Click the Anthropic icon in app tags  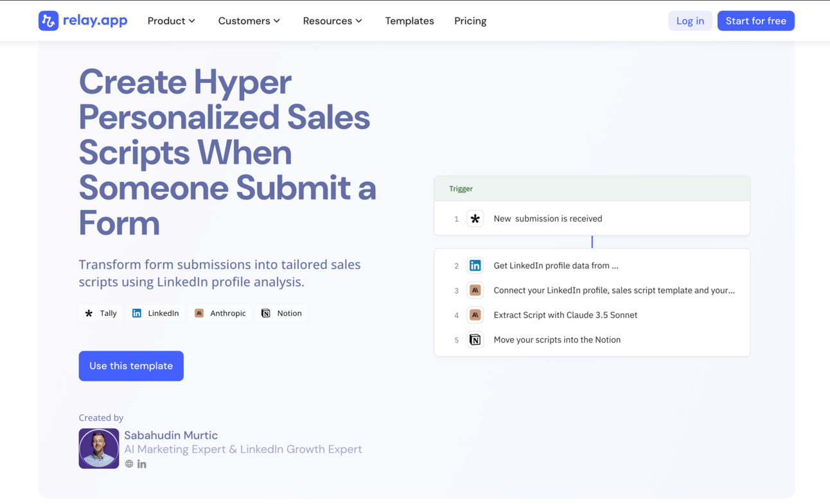tap(199, 313)
